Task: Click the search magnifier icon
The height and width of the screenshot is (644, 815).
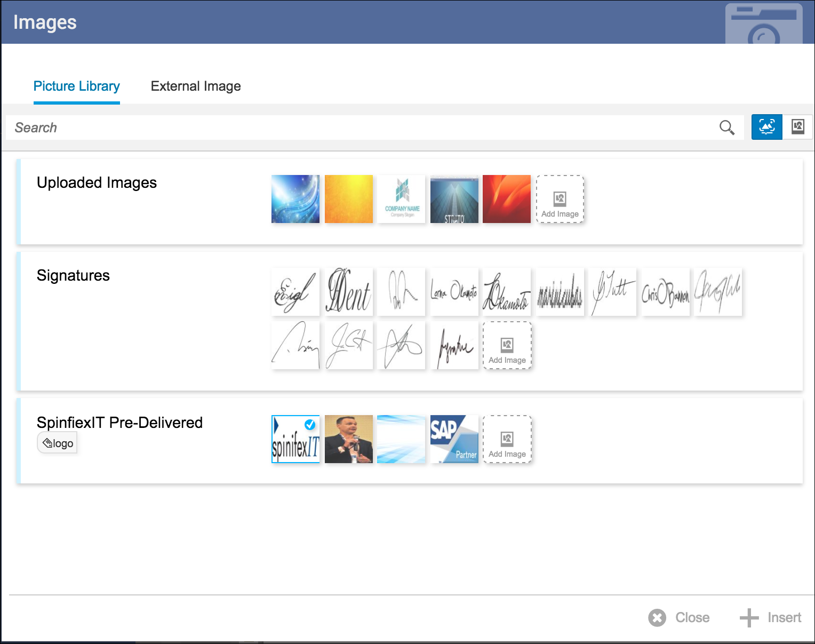Action: tap(726, 128)
